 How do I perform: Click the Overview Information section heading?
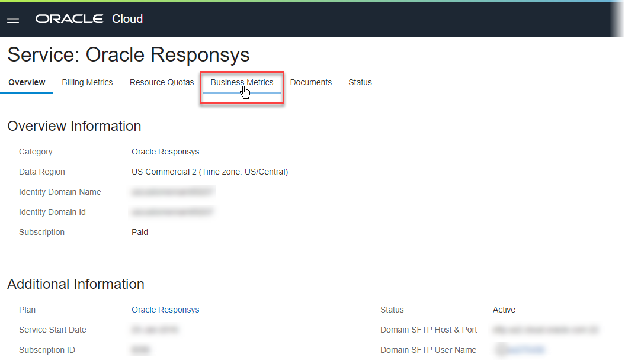coord(74,126)
